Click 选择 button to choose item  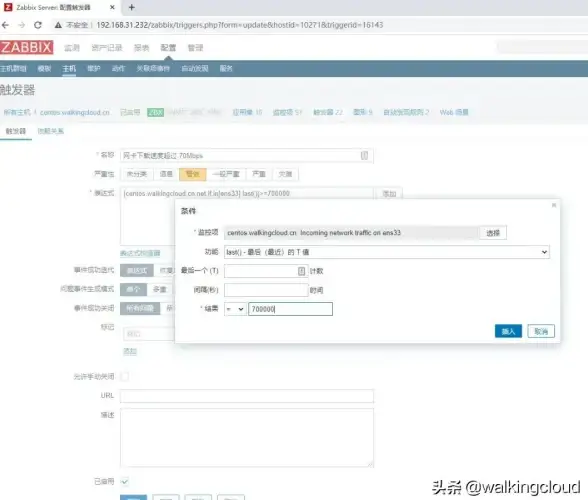(x=493, y=233)
